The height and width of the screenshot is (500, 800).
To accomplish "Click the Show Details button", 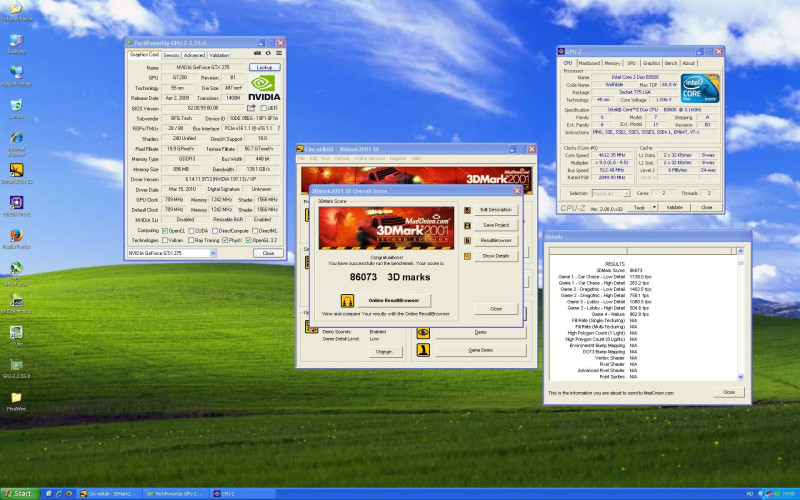I will (496, 256).
